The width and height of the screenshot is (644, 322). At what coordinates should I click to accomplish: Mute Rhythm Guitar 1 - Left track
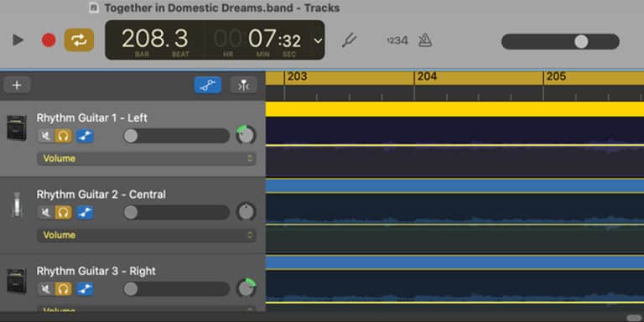pyautogui.click(x=45, y=136)
